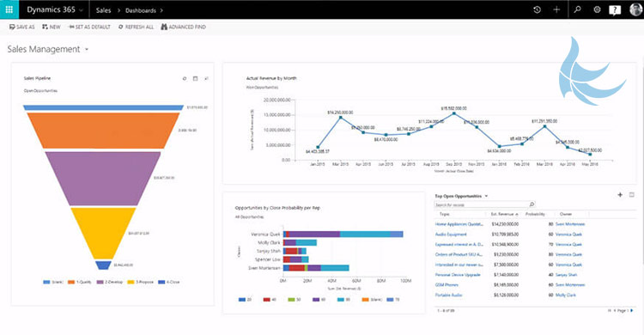
Task: Click the $7,500,000.00 revenue cell
Action: pos(506,265)
